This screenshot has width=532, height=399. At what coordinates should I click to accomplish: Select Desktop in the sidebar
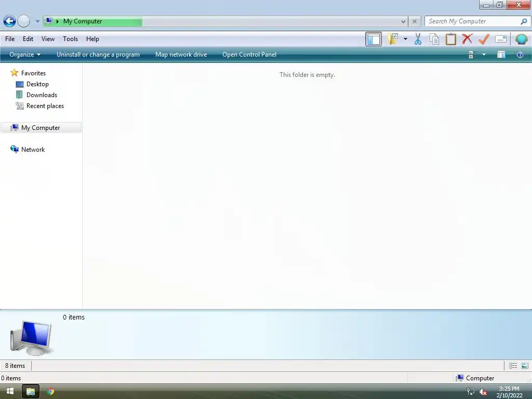[x=37, y=84]
